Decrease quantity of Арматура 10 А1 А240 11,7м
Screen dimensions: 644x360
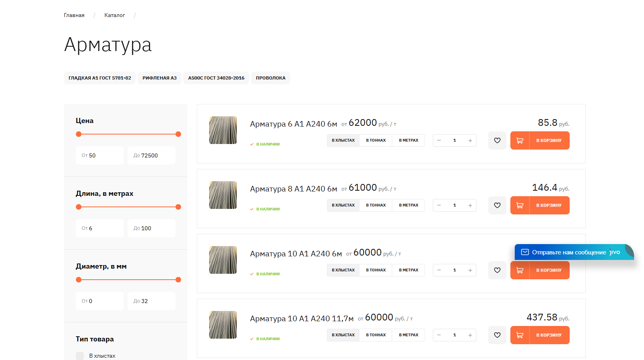click(x=439, y=335)
